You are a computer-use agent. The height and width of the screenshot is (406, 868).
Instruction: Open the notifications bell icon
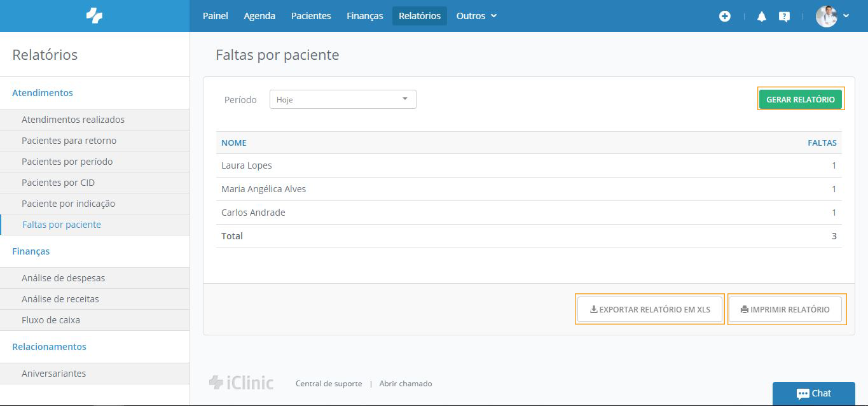tap(762, 17)
